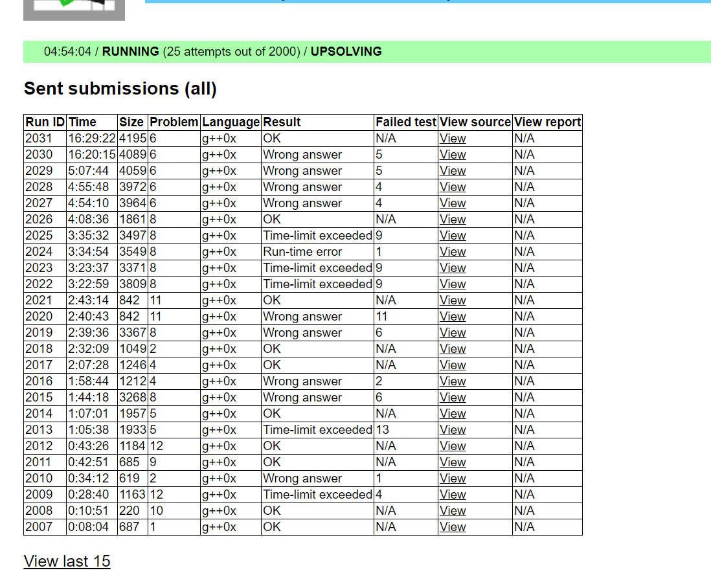The image size is (711, 588).
Task: Open source for run 2026
Action: click(453, 220)
